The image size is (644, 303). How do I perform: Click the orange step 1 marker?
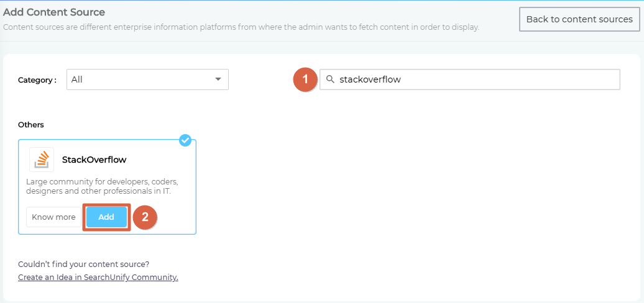tap(305, 79)
